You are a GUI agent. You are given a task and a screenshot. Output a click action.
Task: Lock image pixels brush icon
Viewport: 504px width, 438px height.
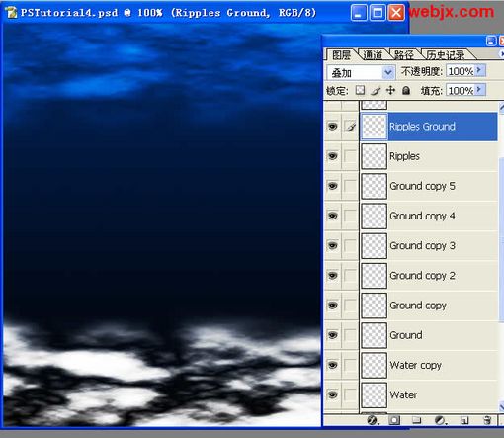click(x=376, y=90)
